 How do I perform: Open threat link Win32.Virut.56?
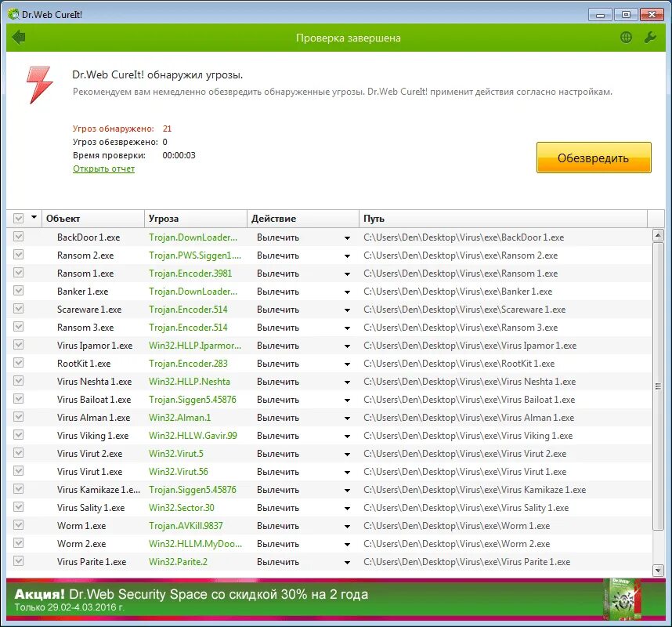pyautogui.click(x=179, y=471)
